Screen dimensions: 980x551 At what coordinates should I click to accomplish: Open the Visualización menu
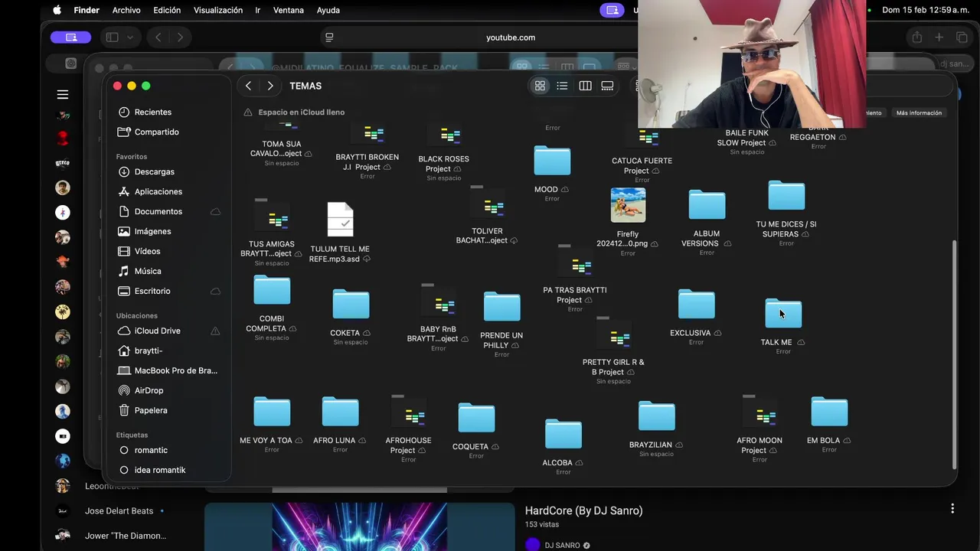click(x=218, y=10)
